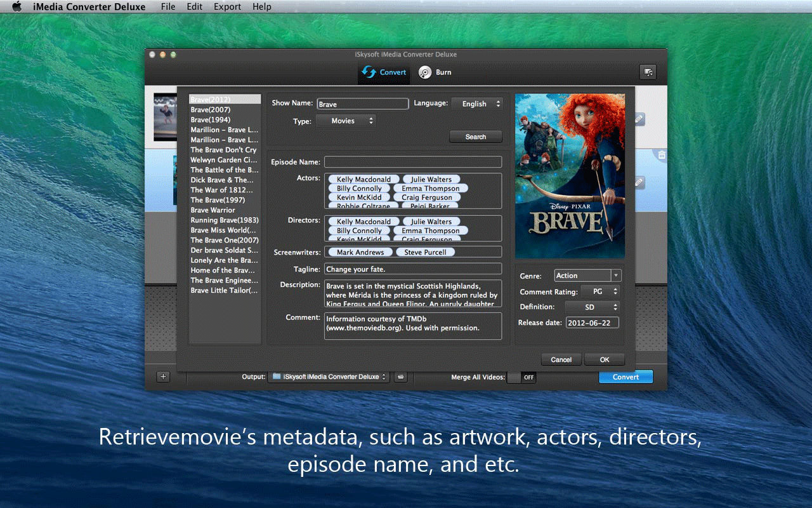The image size is (812, 508).
Task: Click the Mark Andrews screenwriter tag
Action: 360,252
